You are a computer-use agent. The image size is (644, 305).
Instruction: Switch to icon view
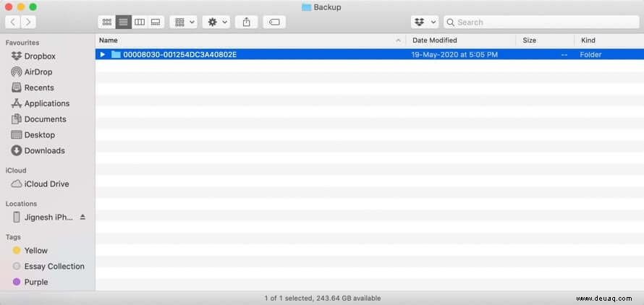point(107,22)
